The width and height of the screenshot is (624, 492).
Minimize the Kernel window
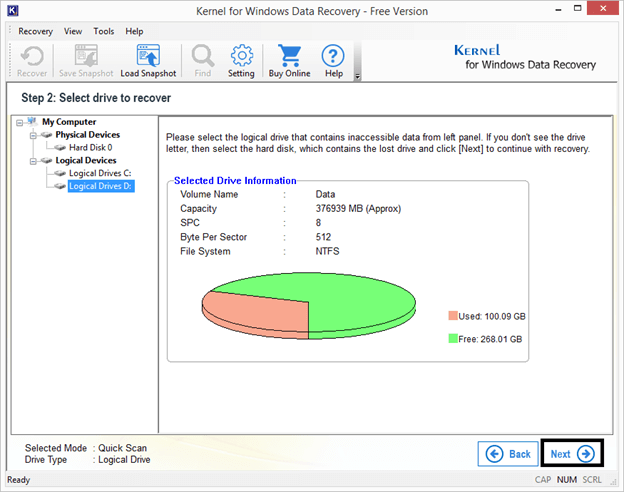pos(558,9)
